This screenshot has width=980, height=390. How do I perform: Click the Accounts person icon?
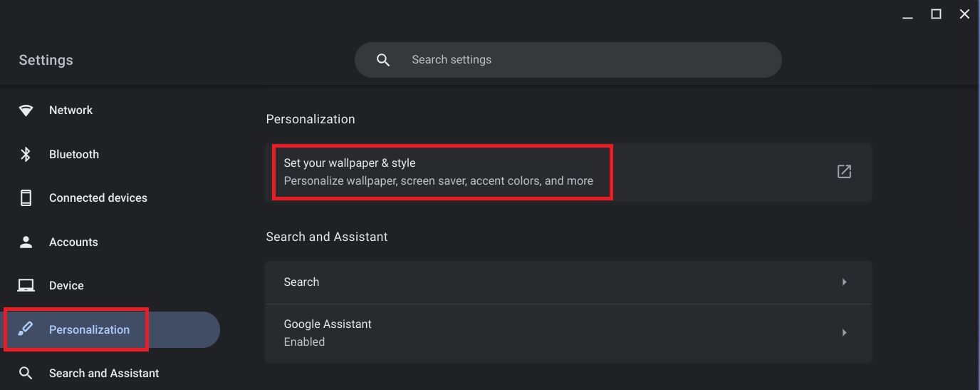pos(26,242)
